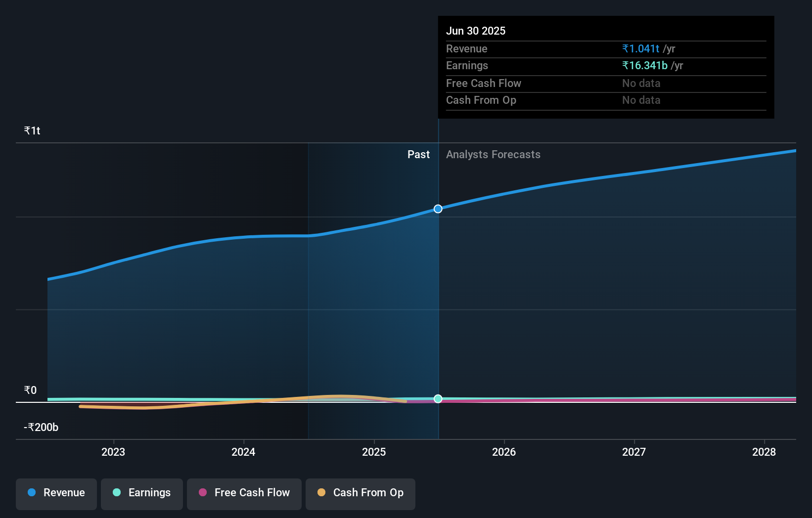Viewport: 812px width, 518px height.
Task: Select the earnings data point at Jun 2025
Action: [x=438, y=399]
